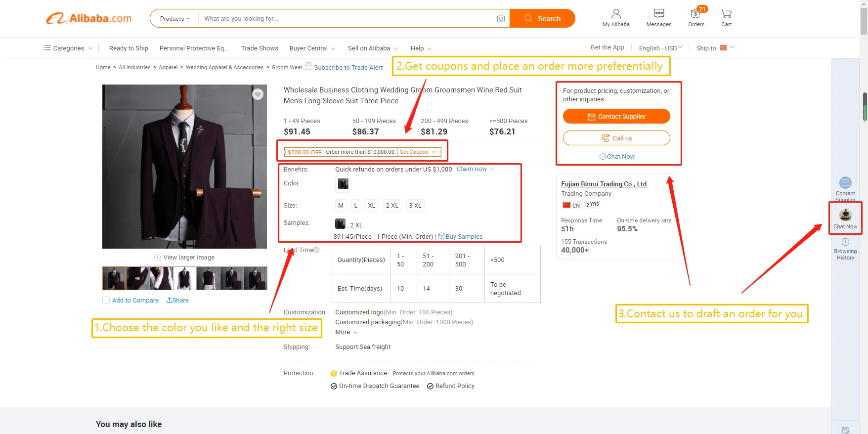This screenshot has height=434, width=868.
Task: Open the shopping Cart
Action: point(726,18)
